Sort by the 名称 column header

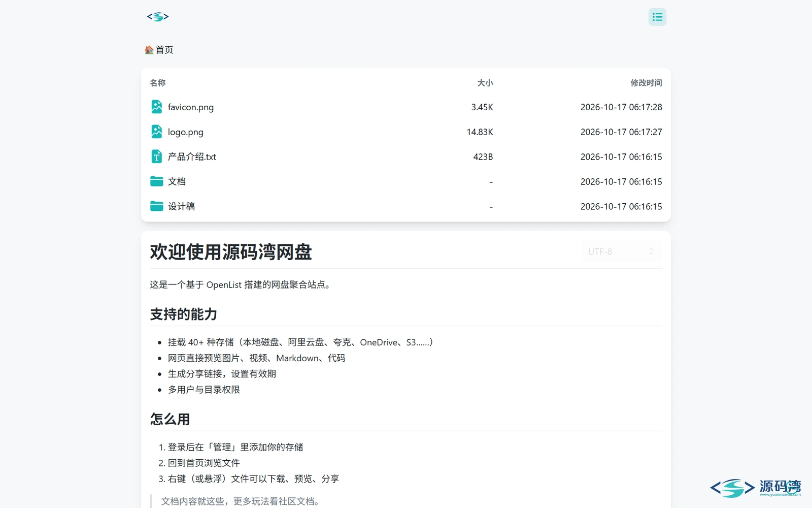158,83
